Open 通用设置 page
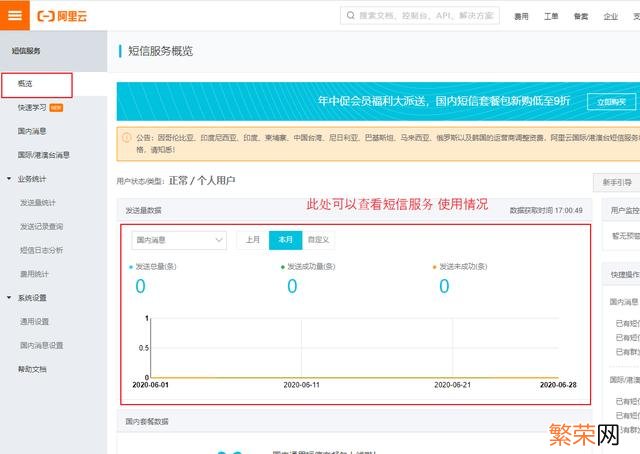 [34, 321]
